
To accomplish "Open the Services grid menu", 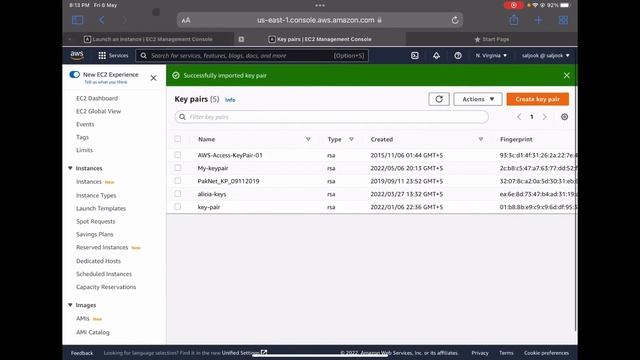I will tap(113, 56).
